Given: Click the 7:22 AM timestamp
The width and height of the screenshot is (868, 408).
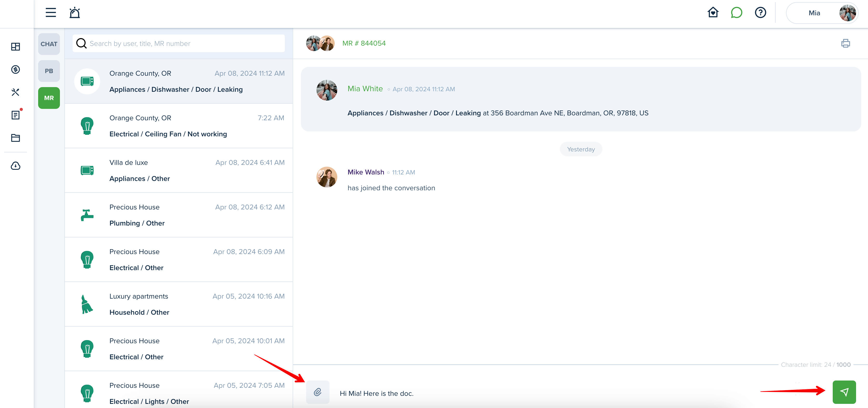Looking at the screenshot, I should point(271,118).
